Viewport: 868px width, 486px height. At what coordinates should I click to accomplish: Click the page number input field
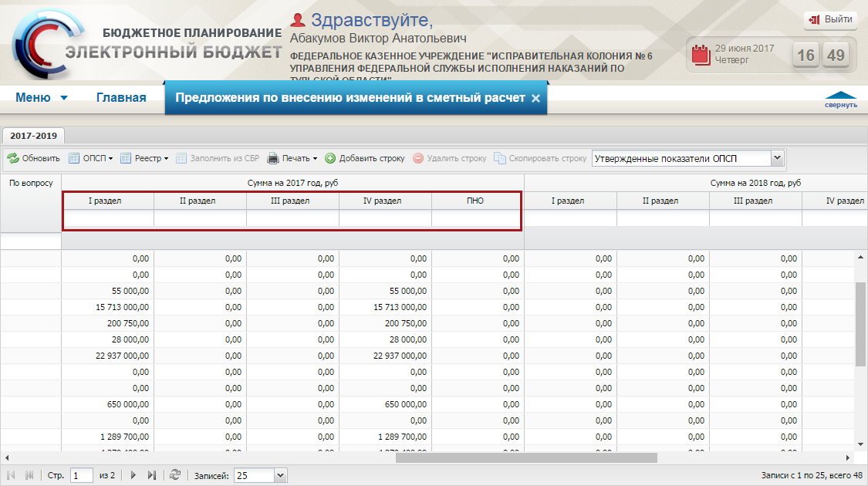(x=81, y=476)
